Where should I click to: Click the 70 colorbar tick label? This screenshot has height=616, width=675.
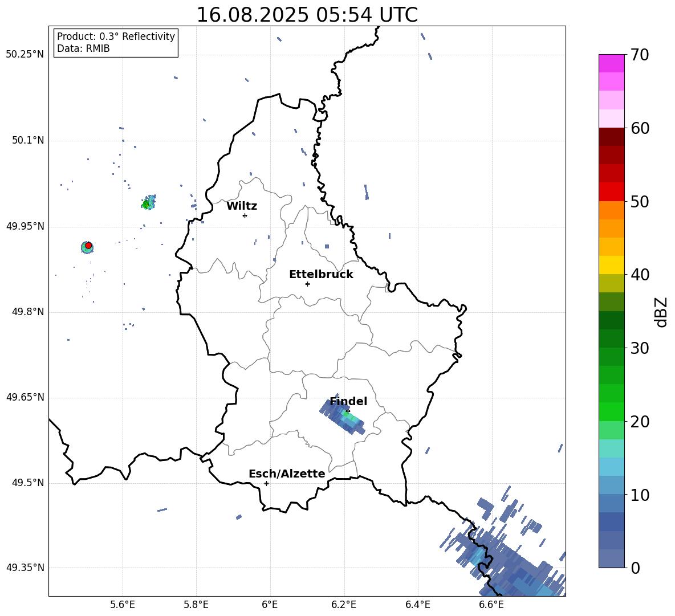[640, 55]
